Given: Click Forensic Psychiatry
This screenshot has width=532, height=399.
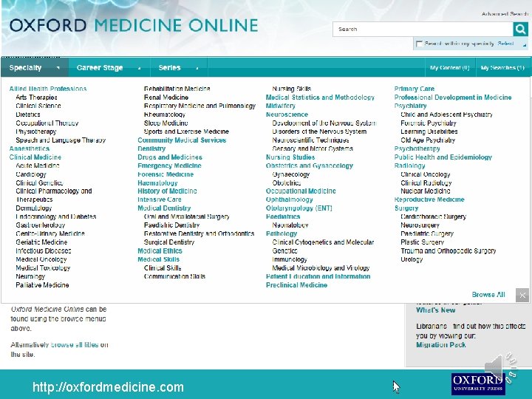Looking at the screenshot, I should point(428,123).
